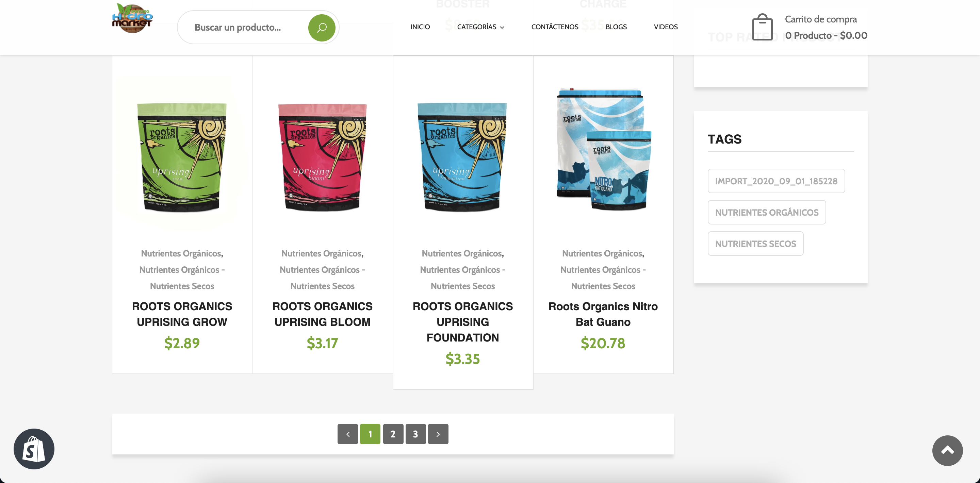Click the green search magnifier button
This screenshot has height=483, width=980.
click(322, 28)
